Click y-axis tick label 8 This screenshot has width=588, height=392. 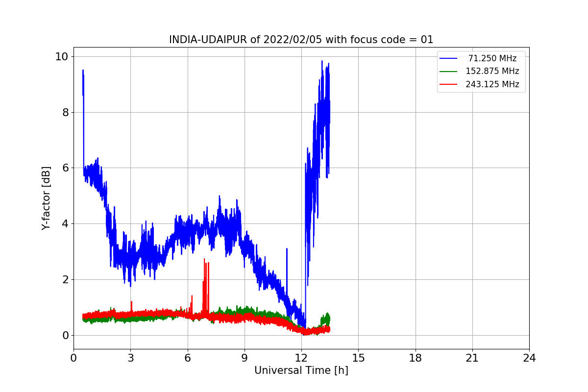click(65, 112)
